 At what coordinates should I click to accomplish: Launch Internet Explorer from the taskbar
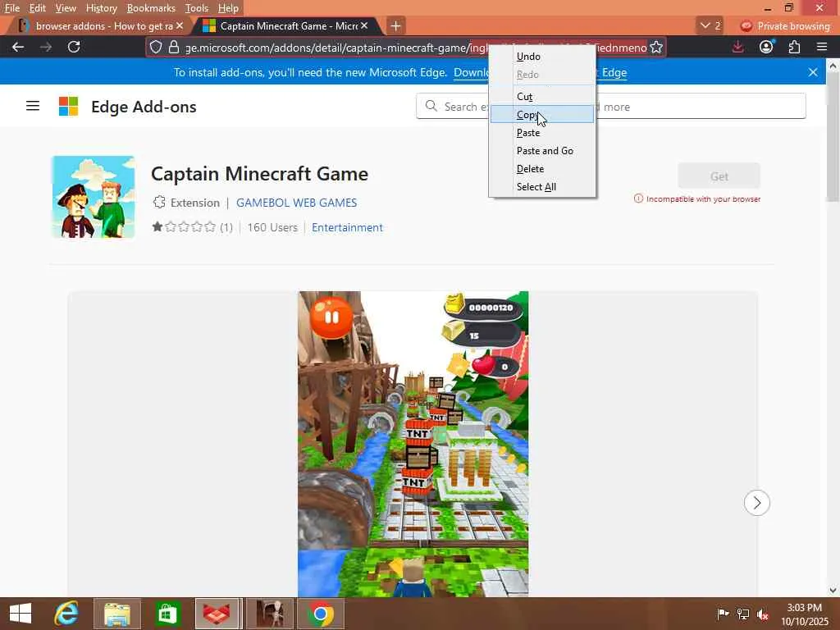click(66, 614)
